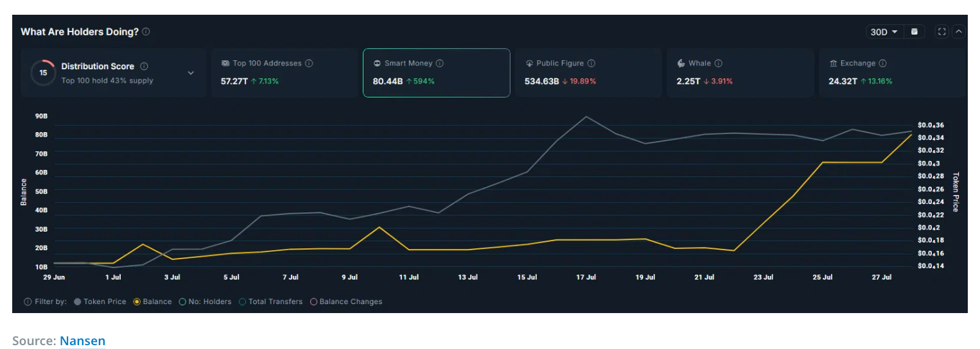980x349 pixels.
Task: Open the 30D time range dropdown
Action: (884, 31)
